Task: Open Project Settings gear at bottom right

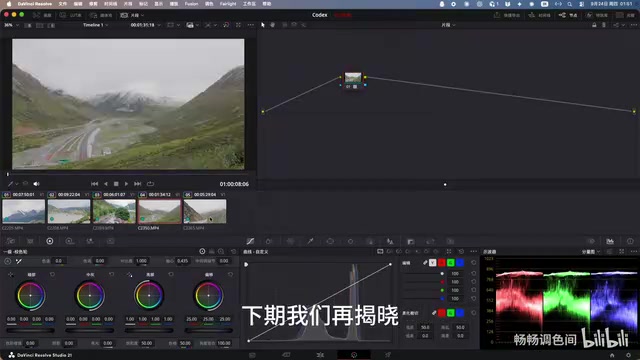Action: (x=629, y=355)
